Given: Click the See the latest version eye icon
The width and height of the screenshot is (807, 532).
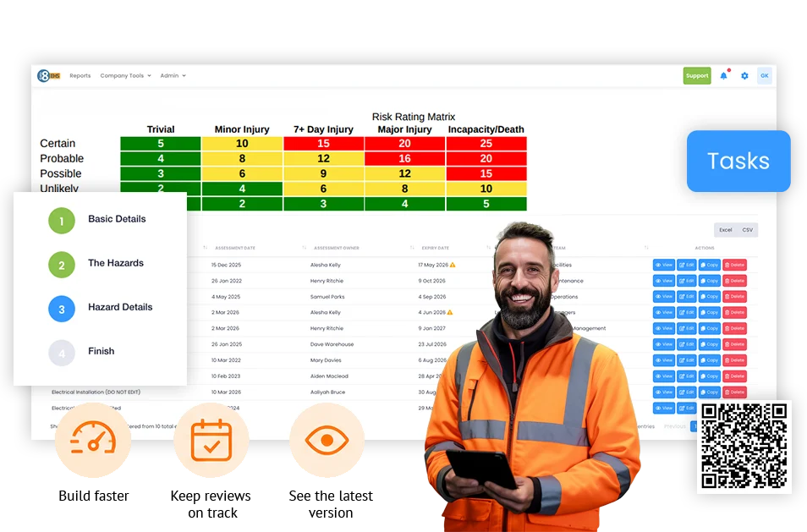Looking at the screenshot, I should [x=327, y=440].
